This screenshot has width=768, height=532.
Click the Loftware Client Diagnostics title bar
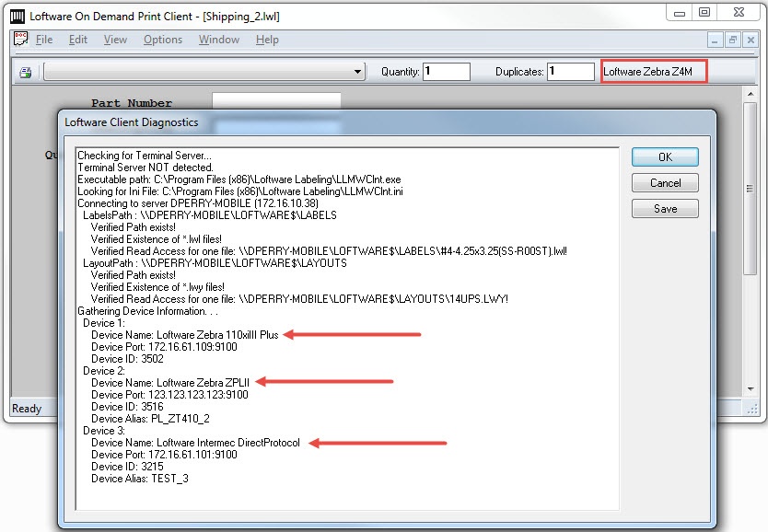(x=387, y=122)
